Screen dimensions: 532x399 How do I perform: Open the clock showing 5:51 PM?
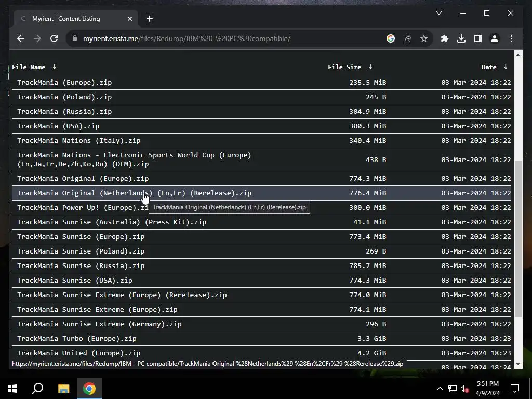[x=487, y=389]
